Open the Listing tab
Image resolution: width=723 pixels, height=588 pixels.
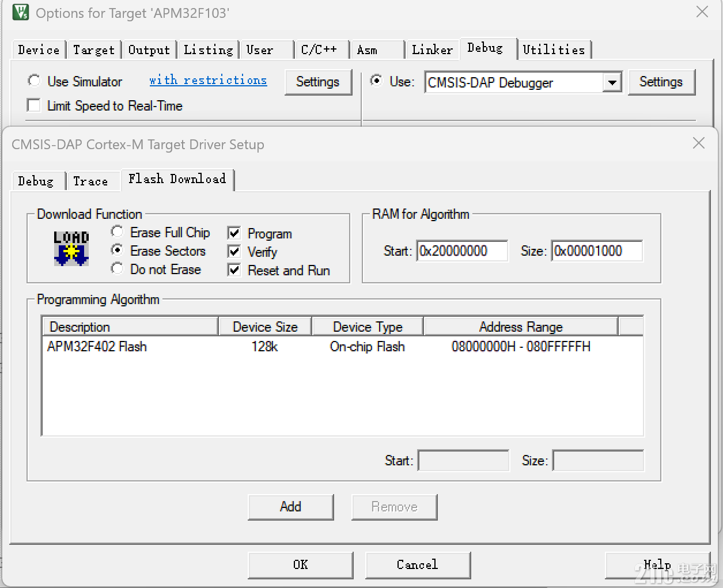pyautogui.click(x=208, y=50)
